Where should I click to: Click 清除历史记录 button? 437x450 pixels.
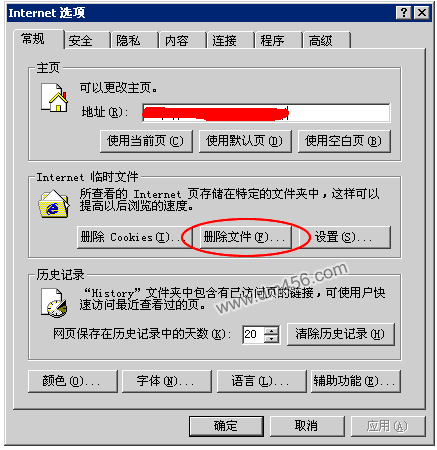[341, 334]
